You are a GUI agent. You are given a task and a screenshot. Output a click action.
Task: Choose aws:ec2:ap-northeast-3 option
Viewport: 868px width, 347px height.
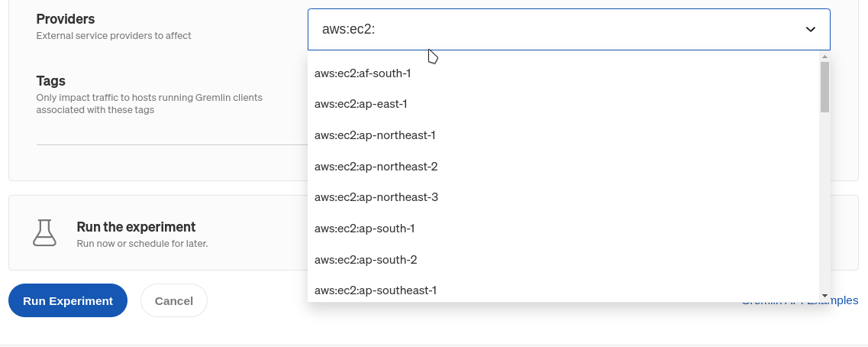click(563, 197)
